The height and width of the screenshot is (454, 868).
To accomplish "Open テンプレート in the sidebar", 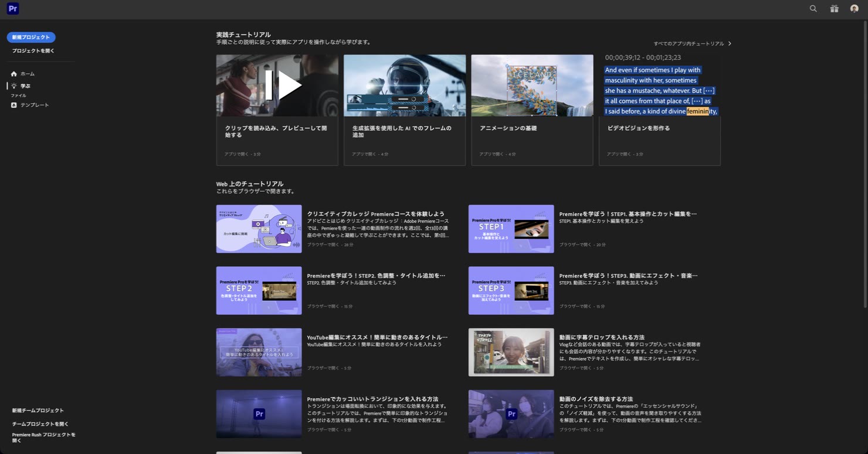I will click(35, 105).
